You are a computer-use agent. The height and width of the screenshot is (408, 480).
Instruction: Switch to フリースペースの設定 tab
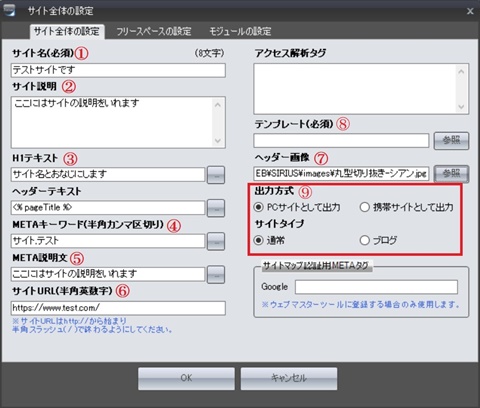pyautogui.click(x=154, y=32)
